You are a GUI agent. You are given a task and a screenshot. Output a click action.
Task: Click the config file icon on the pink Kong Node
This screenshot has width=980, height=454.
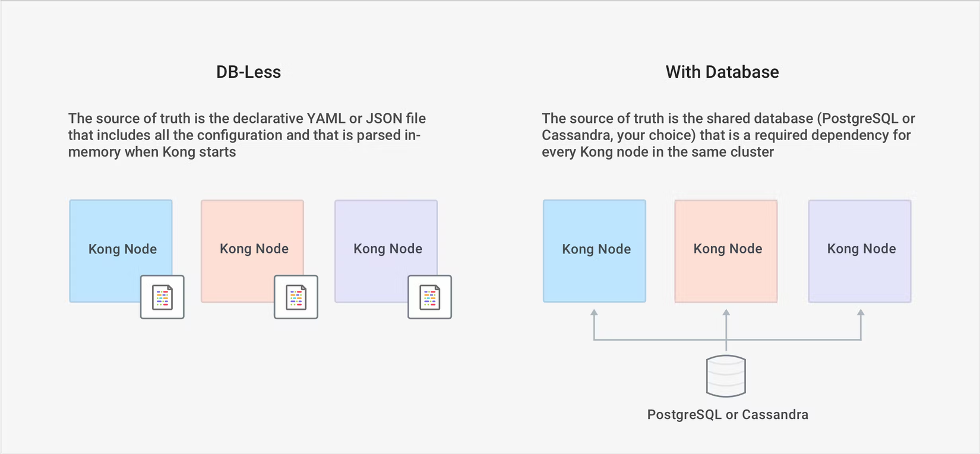(x=296, y=297)
